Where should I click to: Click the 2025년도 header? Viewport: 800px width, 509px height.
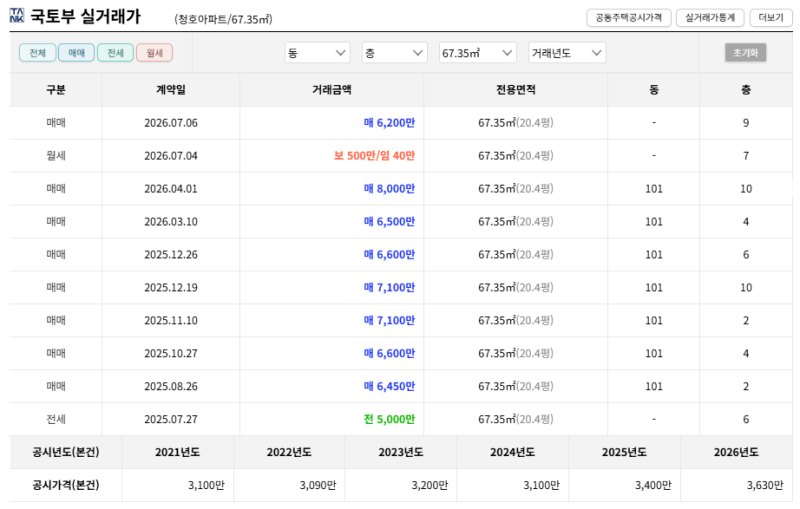tap(624, 452)
